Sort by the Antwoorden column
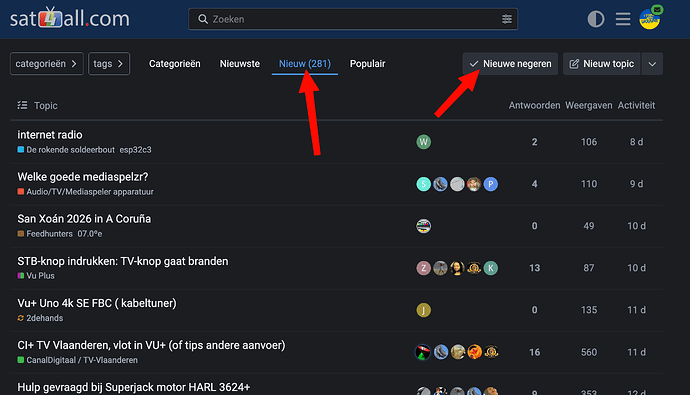690x395 pixels. pos(534,105)
